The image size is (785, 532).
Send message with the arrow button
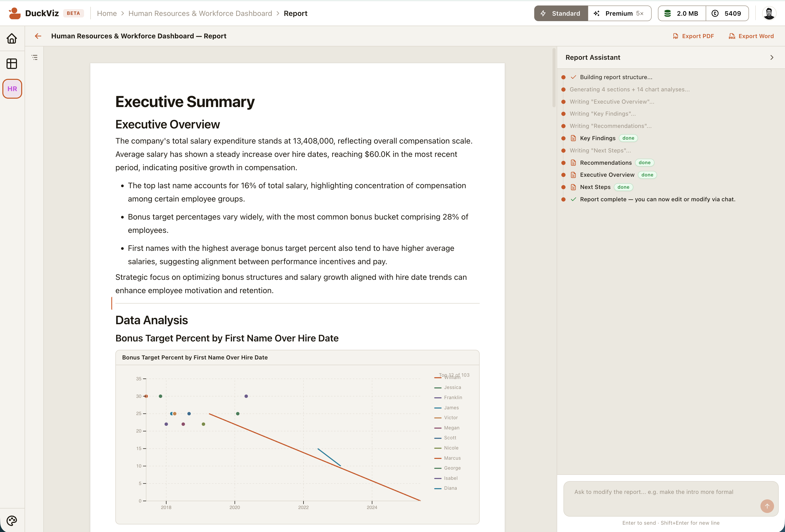point(767,506)
